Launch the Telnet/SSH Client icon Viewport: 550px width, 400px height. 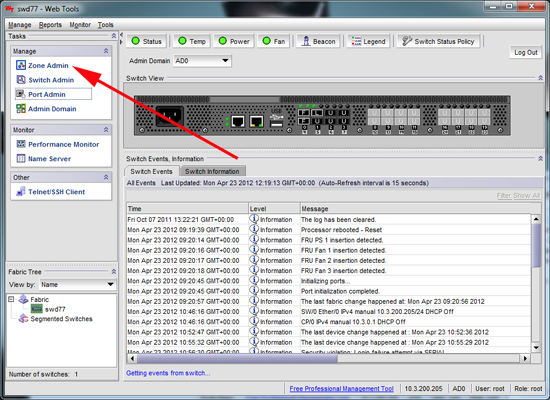pos(21,192)
